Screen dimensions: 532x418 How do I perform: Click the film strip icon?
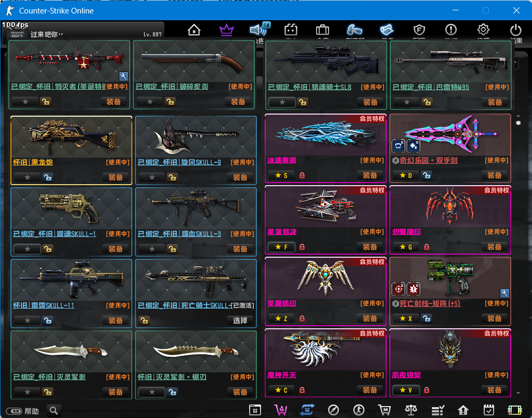[515, 410]
